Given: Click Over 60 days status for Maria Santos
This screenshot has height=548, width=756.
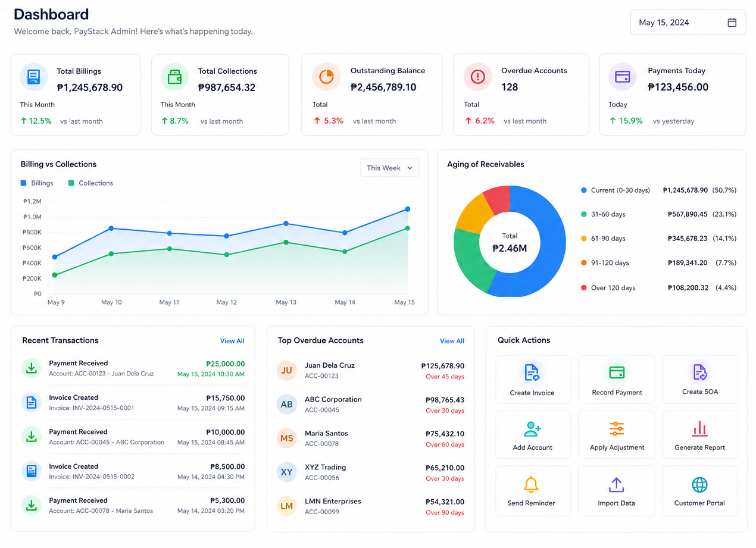Looking at the screenshot, I should click(445, 444).
